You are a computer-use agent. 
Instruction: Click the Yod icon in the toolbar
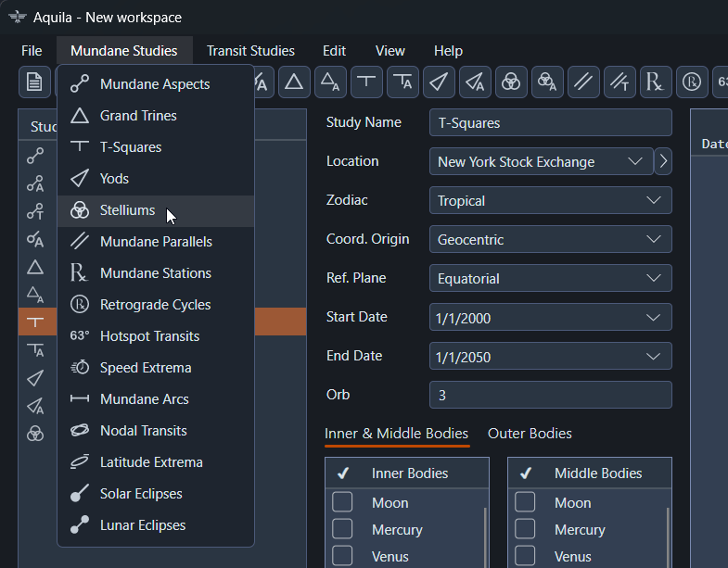pos(439,82)
